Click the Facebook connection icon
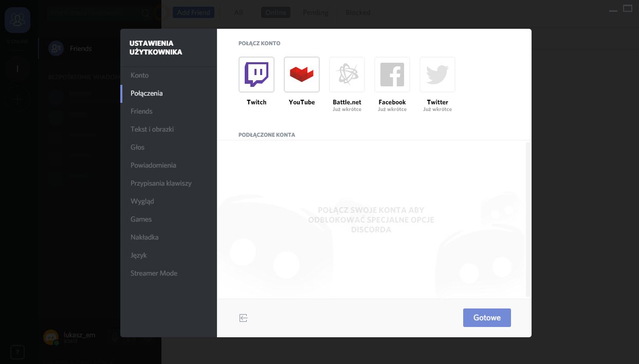 coord(392,75)
